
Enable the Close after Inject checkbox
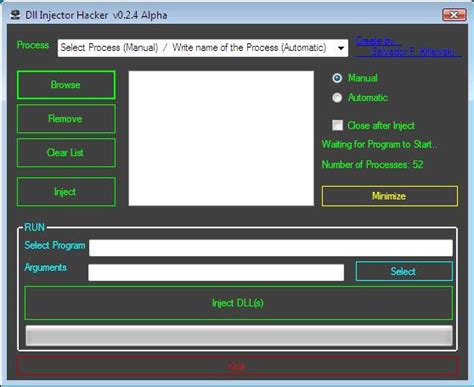[x=337, y=125]
